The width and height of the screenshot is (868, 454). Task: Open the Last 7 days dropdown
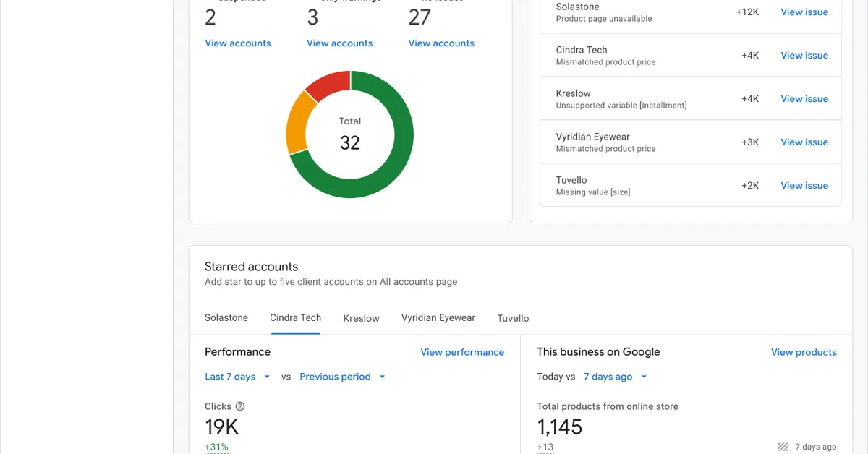pos(237,377)
